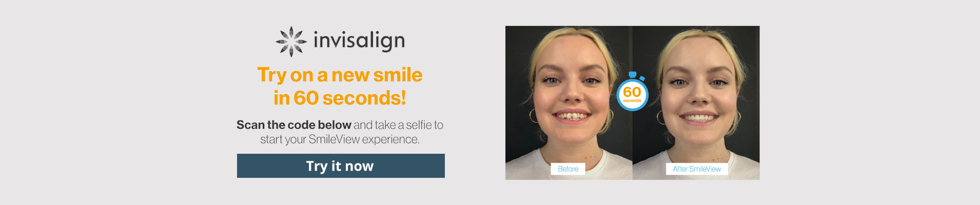This screenshot has width=980, height=205.
Task: Click the stopwatch's top crown button
Action: tap(632, 75)
